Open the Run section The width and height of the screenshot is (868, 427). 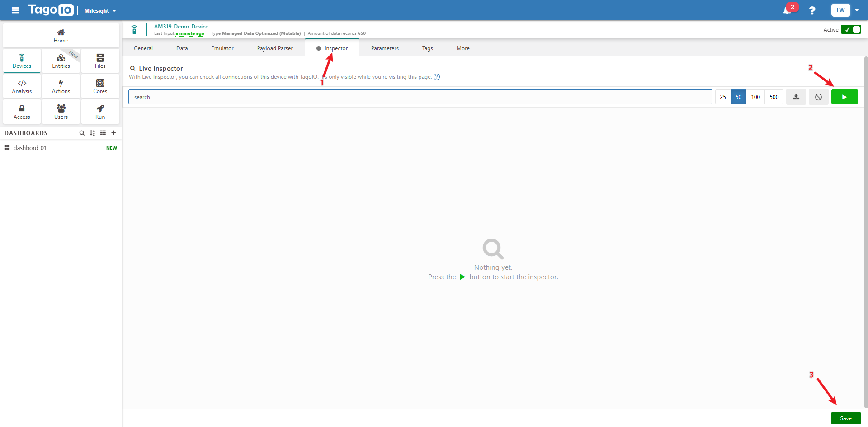click(x=100, y=112)
